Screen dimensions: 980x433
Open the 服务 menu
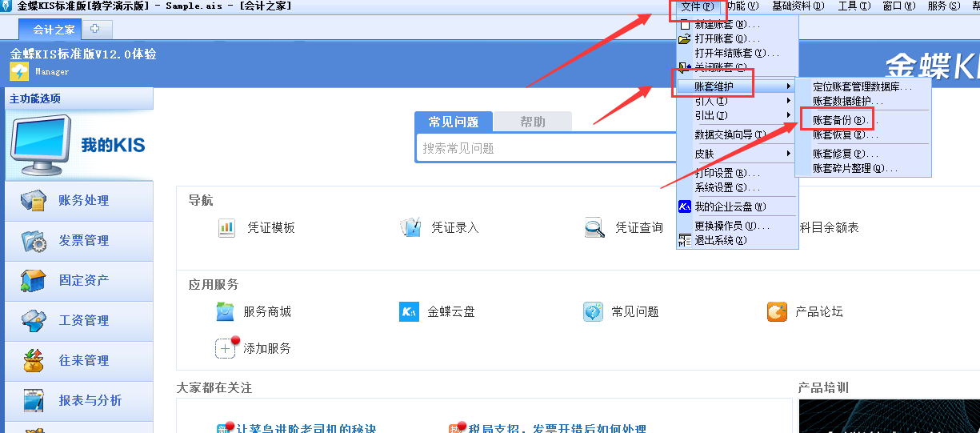click(x=943, y=6)
